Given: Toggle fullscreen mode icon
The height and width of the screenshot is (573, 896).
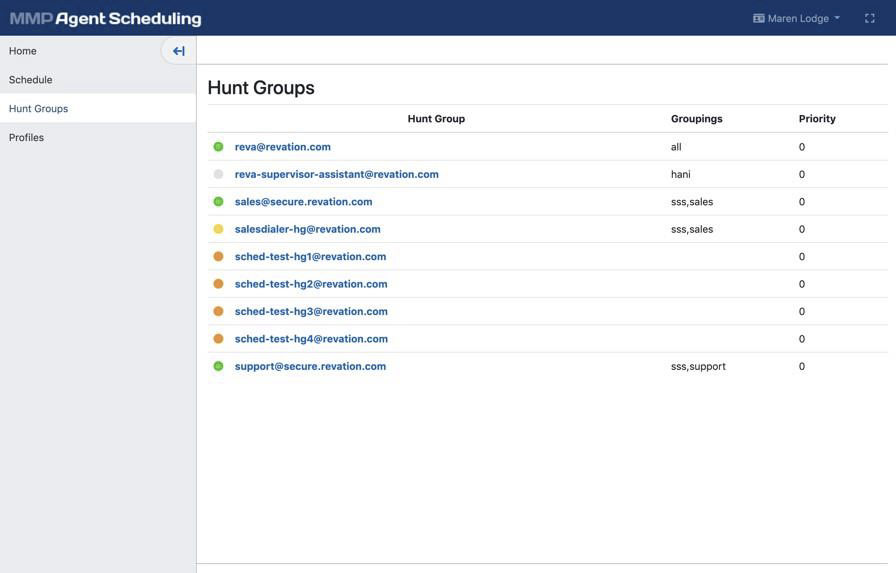Looking at the screenshot, I should click(869, 18).
